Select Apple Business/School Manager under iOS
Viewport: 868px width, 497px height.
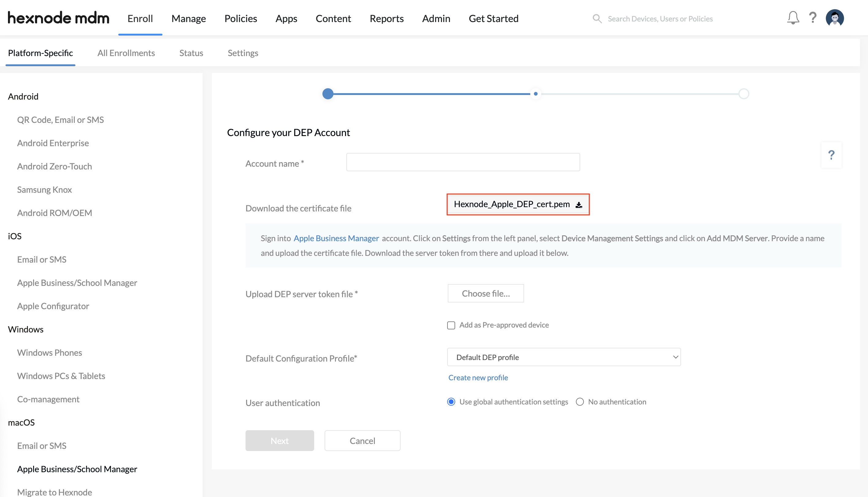(x=77, y=283)
